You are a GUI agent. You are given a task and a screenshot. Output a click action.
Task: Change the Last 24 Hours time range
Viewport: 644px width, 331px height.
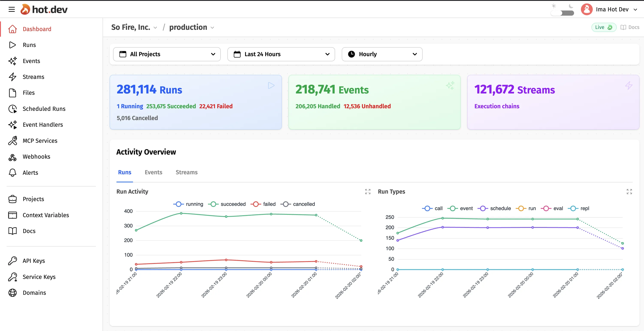click(x=281, y=54)
